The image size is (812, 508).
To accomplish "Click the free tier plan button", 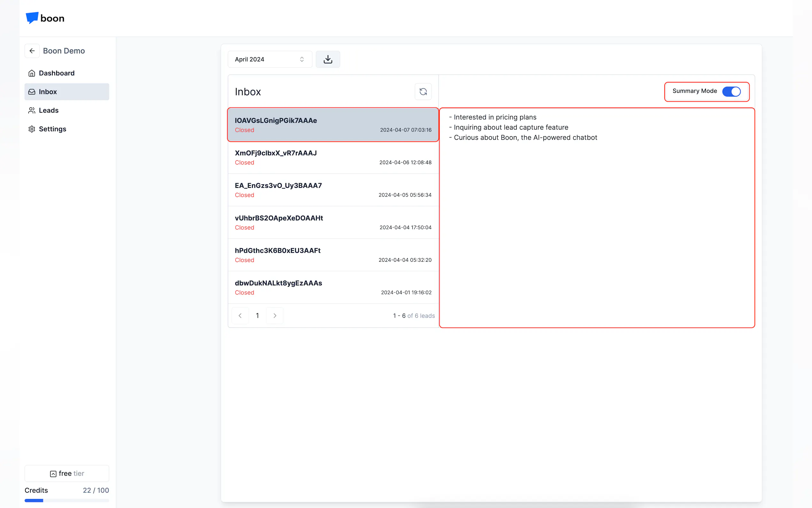I will pos(66,473).
